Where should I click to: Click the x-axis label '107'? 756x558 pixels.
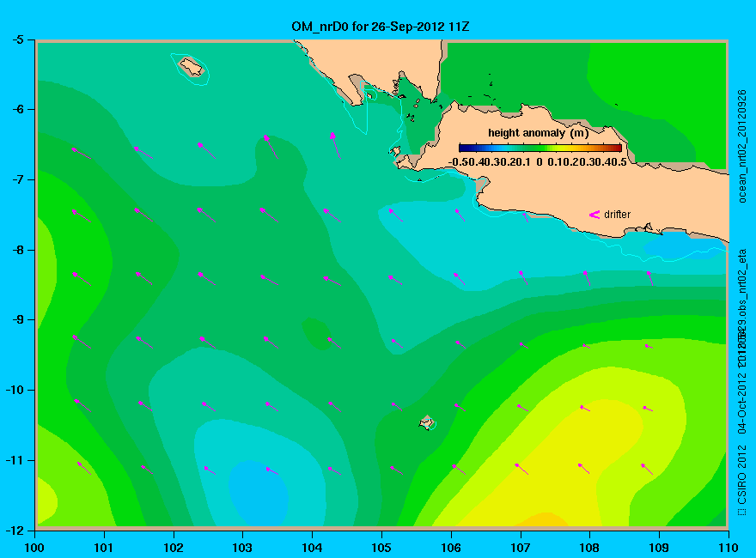pyautogui.click(x=521, y=548)
